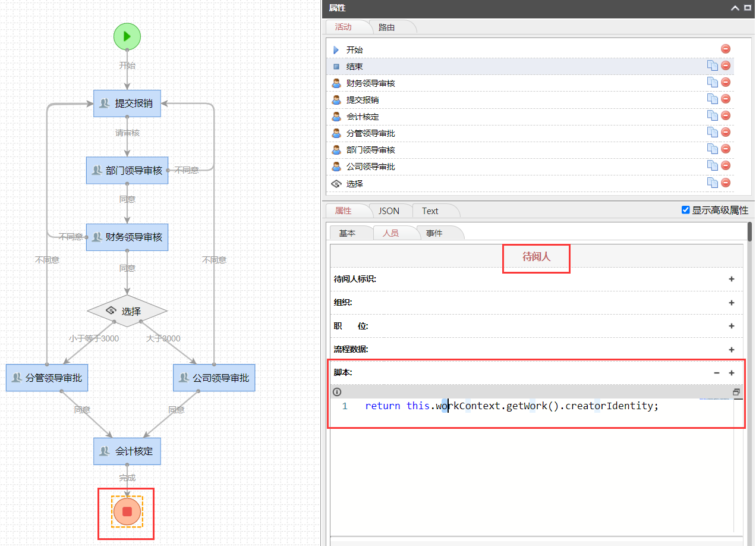
Task: Collapse the 脚本 section with minus
Action: [x=716, y=373]
